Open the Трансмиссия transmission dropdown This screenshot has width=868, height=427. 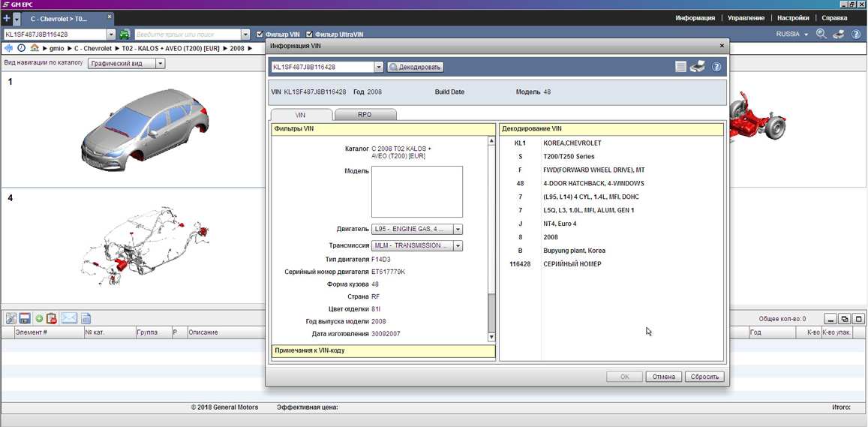[x=458, y=246]
